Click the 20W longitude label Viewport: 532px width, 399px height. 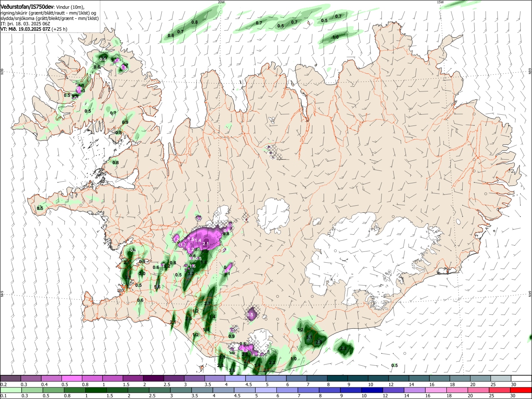coord(221,2)
